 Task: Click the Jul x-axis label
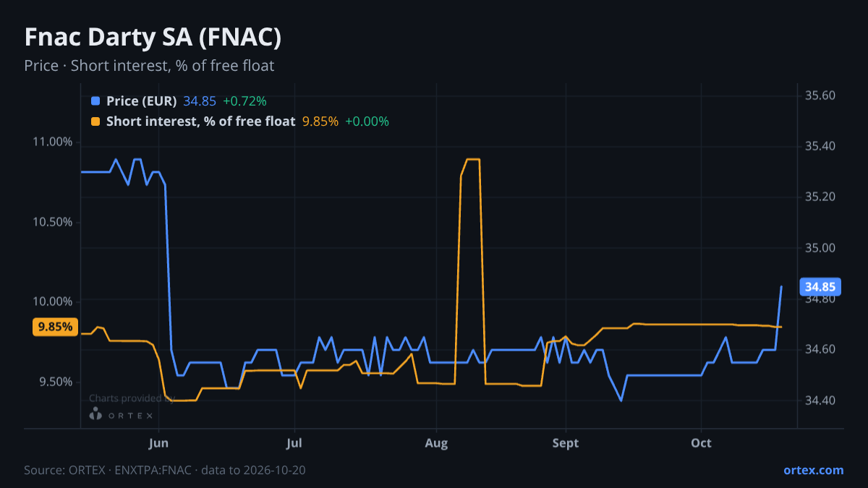point(294,443)
